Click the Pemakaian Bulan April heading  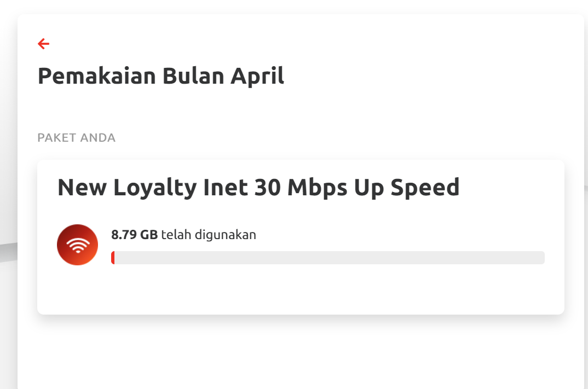pos(160,76)
